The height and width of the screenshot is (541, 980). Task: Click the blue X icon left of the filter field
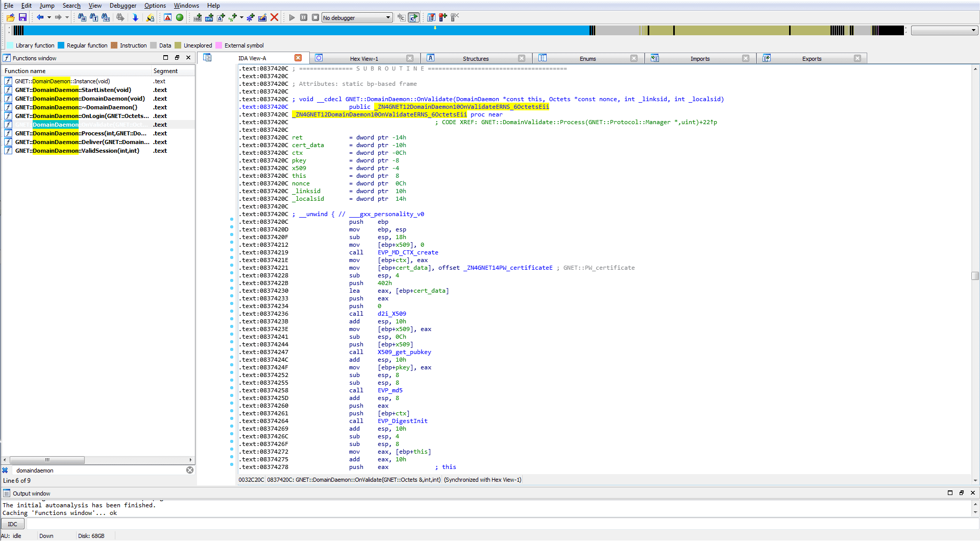[5, 471]
